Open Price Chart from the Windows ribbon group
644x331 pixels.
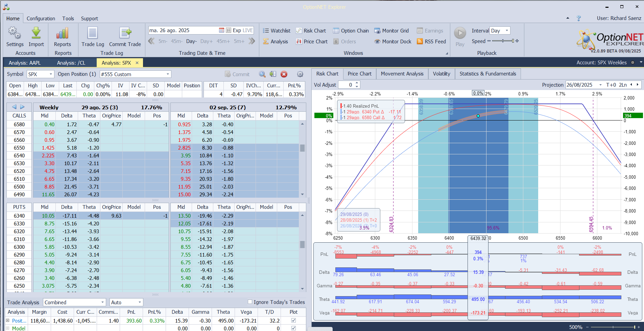click(x=312, y=41)
